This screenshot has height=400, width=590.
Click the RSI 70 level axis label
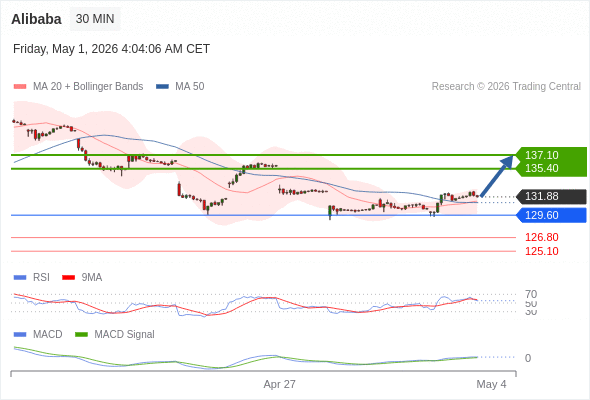coord(531,294)
